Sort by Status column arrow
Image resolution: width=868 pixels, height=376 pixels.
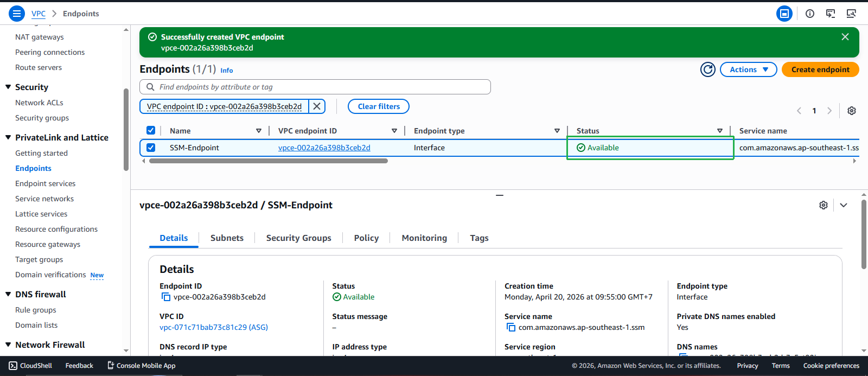point(720,131)
